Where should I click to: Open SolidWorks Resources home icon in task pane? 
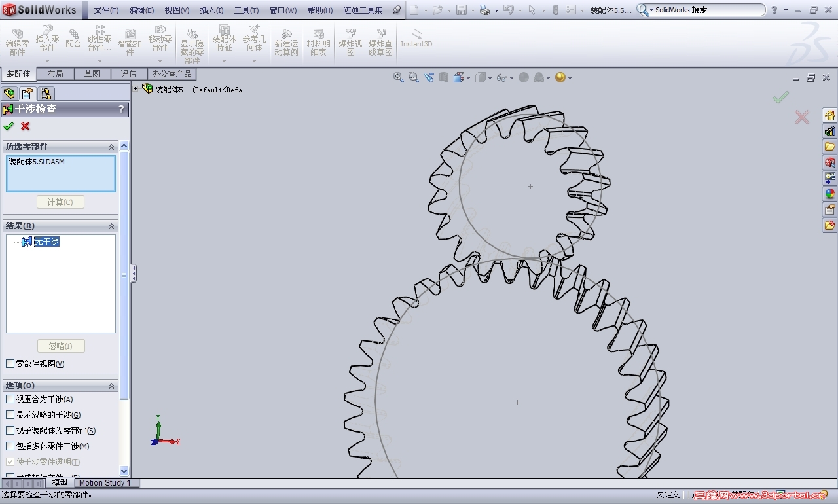[x=830, y=115]
